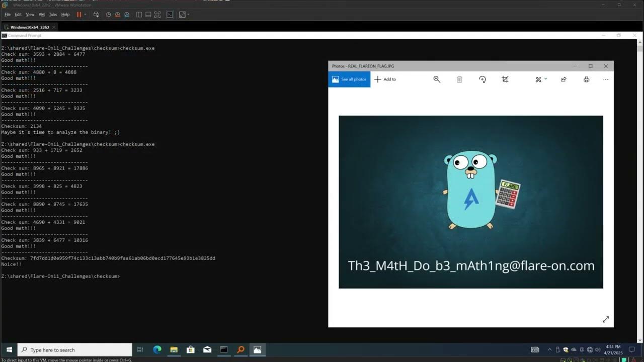This screenshot has height=362, width=644.
Task: Click the network globe icon in system tray
Action: (589, 350)
